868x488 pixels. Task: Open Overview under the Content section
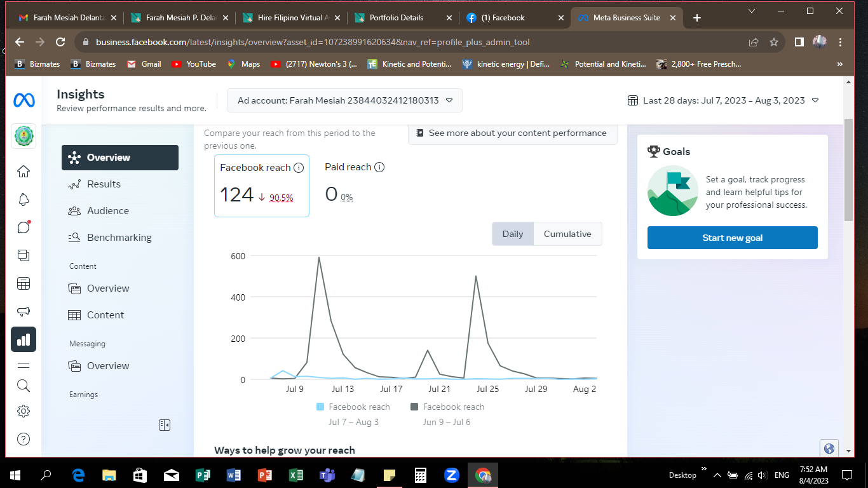click(x=120, y=288)
